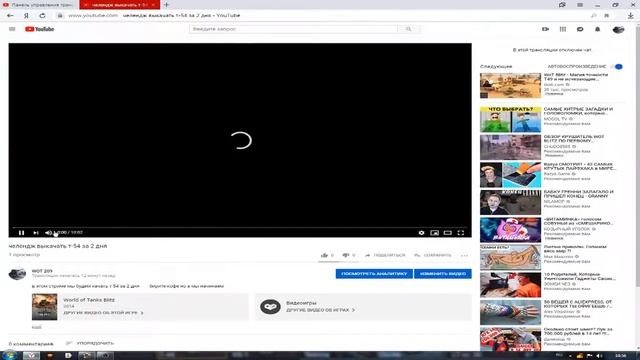Open the messages speech bubble icon

[580, 29]
